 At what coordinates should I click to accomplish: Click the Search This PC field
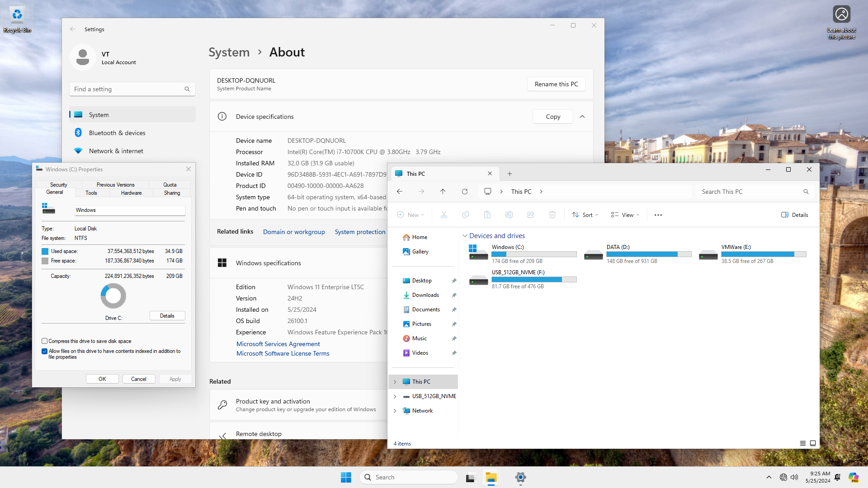point(750,192)
